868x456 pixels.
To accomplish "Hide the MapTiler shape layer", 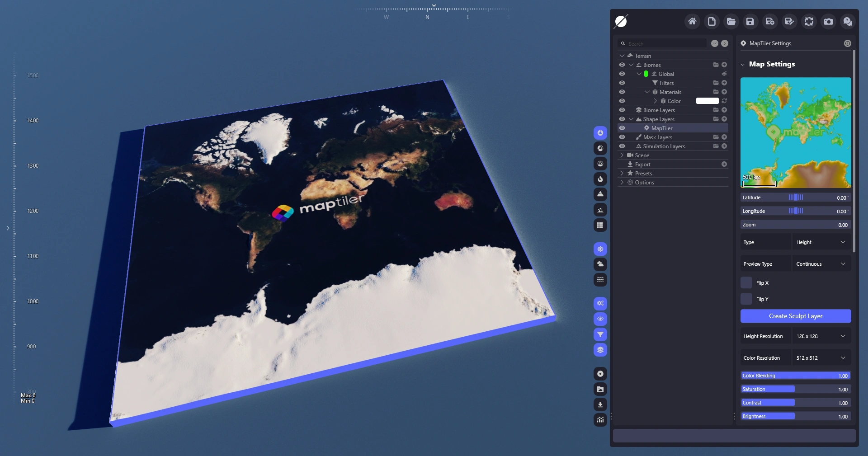I will click(x=622, y=128).
